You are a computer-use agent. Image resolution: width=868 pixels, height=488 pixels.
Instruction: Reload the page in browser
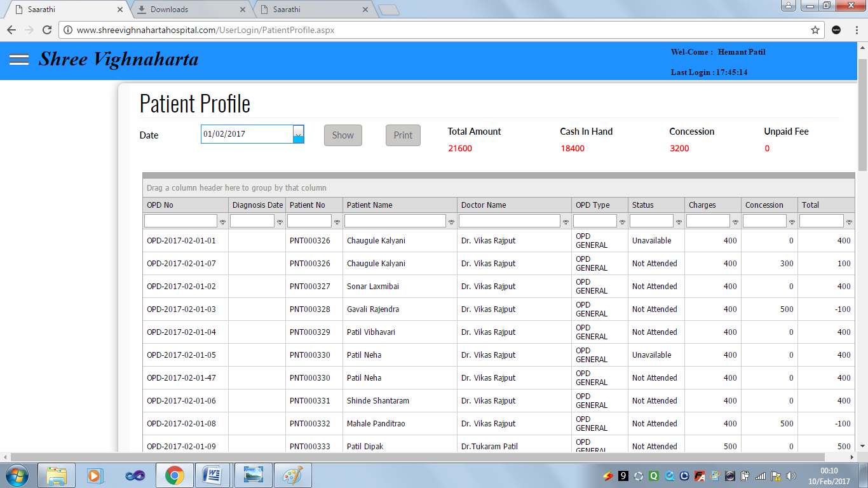pyautogui.click(x=46, y=30)
